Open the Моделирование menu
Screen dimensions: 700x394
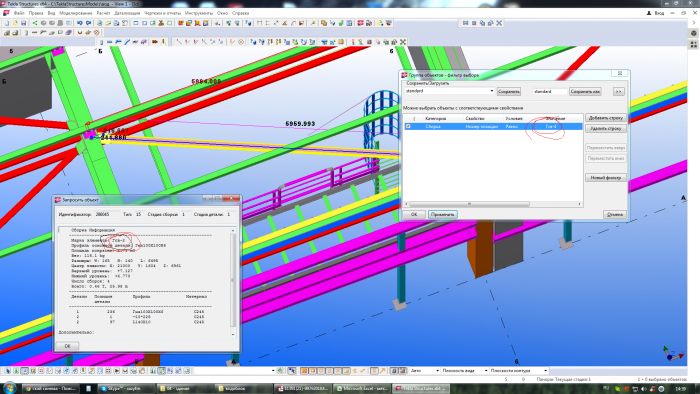(x=75, y=13)
